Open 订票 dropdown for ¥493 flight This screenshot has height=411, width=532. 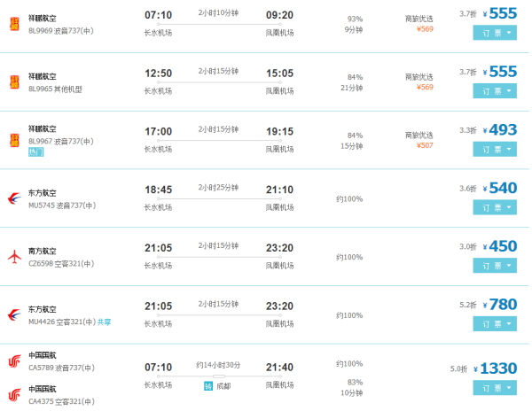pos(495,150)
